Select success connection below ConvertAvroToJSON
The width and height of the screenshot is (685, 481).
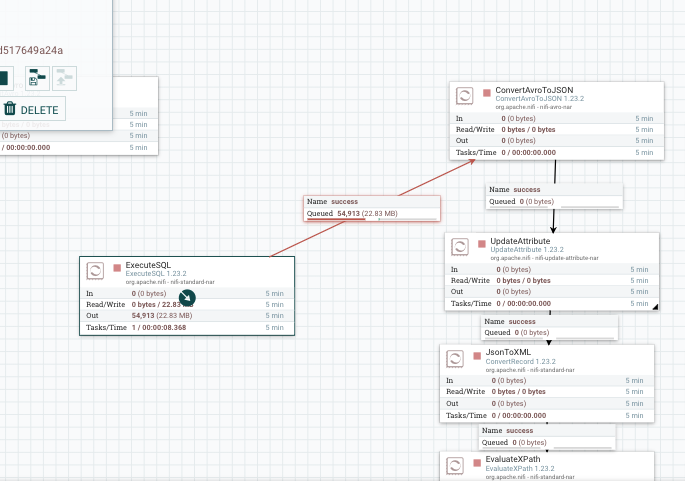coord(554,196)
